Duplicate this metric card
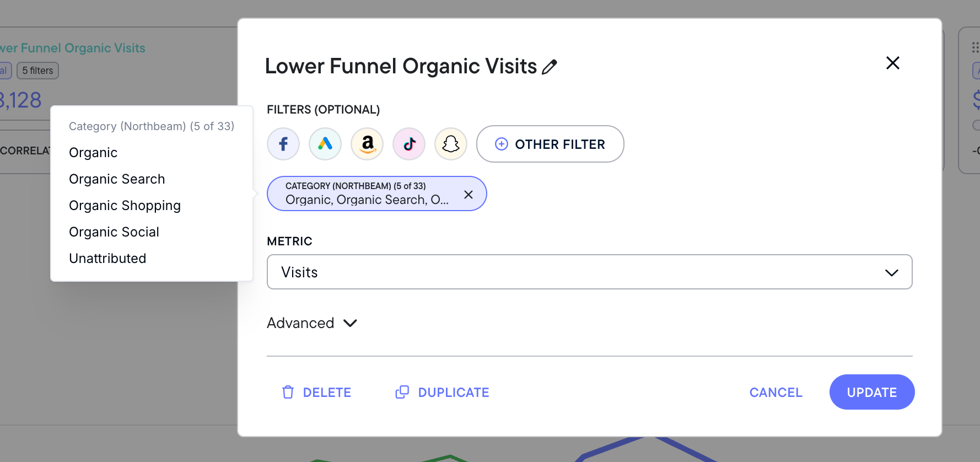The width and height of the screenshot is (980, 462). pyautogui.click(x=442, y=392)
